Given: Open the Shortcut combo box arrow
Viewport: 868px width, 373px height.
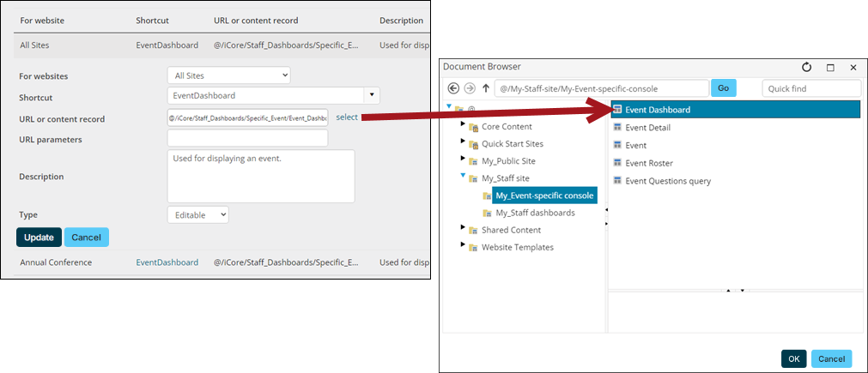Looking at the screenshot, I should point(372,95).
